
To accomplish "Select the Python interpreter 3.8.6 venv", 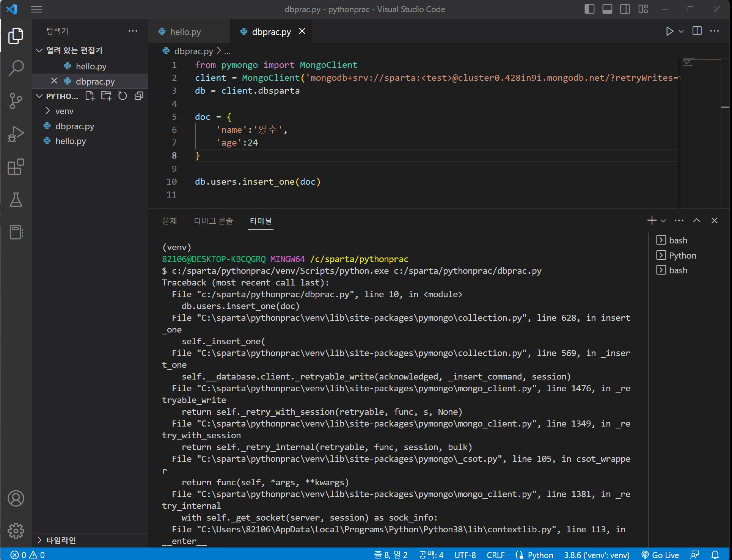I will 597,555.
